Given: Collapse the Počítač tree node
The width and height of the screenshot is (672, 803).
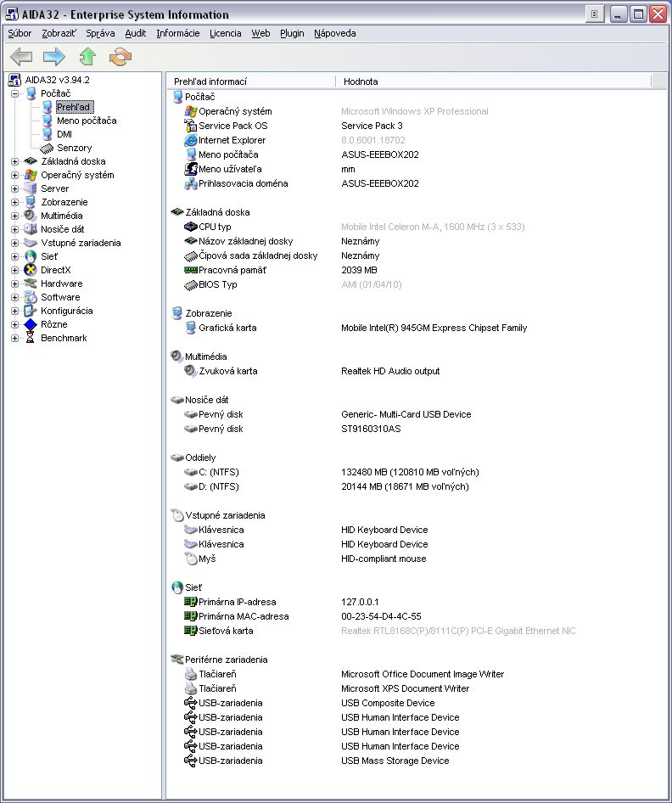Looking at the screenshot, I should point(14,93).
